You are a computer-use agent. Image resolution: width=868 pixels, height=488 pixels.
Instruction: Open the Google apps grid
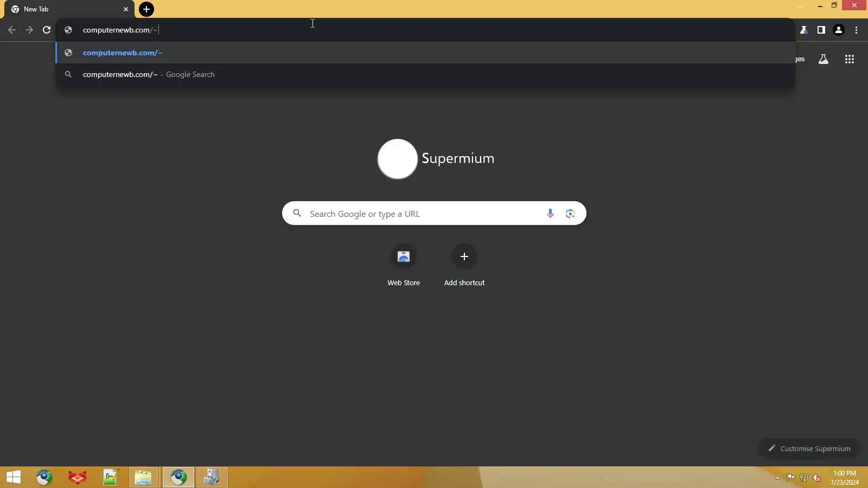point(850,59)
